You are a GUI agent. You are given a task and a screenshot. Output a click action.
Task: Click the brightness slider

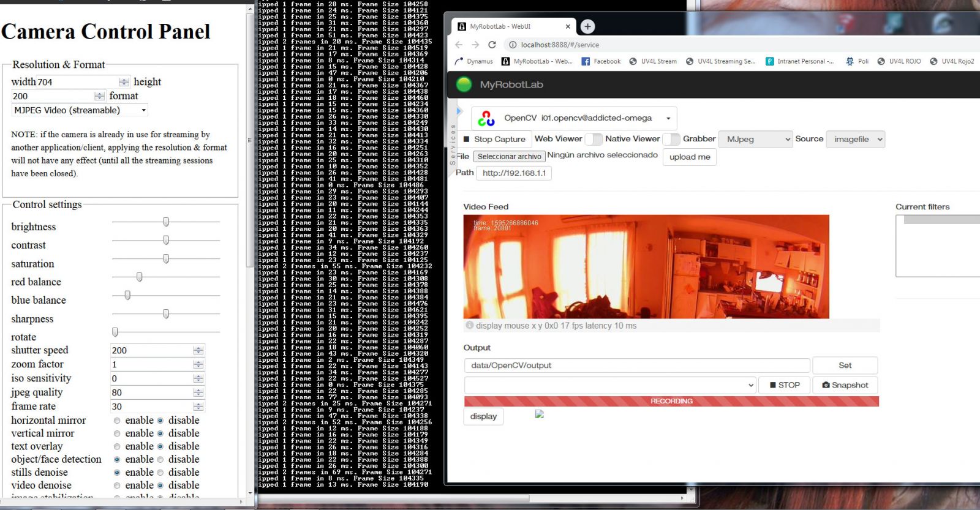[x=166, y=222]
